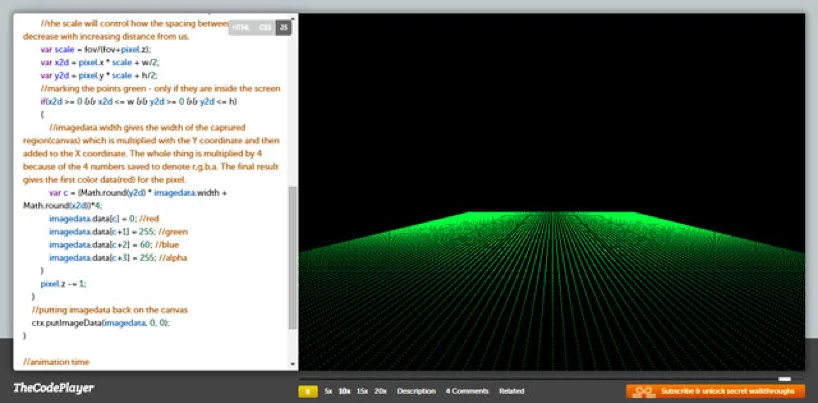Click the playback progress slider handle
Image resolution: width=818 pixels, height=403 pixels.
point(785,379)
